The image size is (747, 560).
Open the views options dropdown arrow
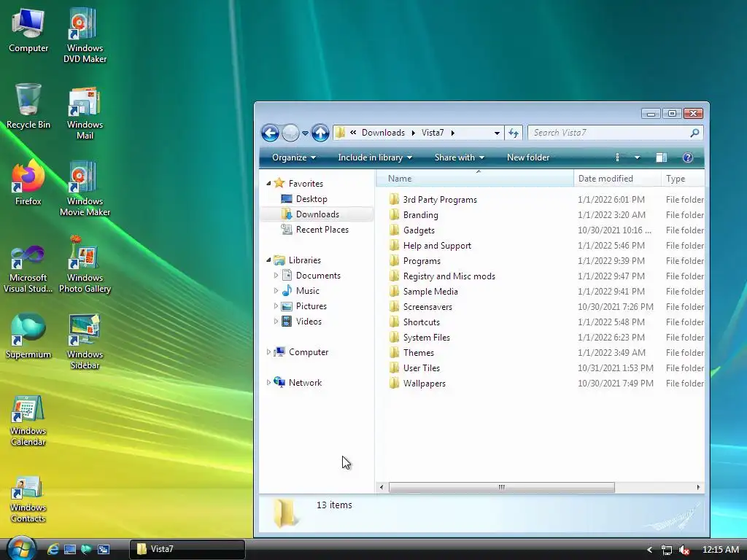[637, 157]
